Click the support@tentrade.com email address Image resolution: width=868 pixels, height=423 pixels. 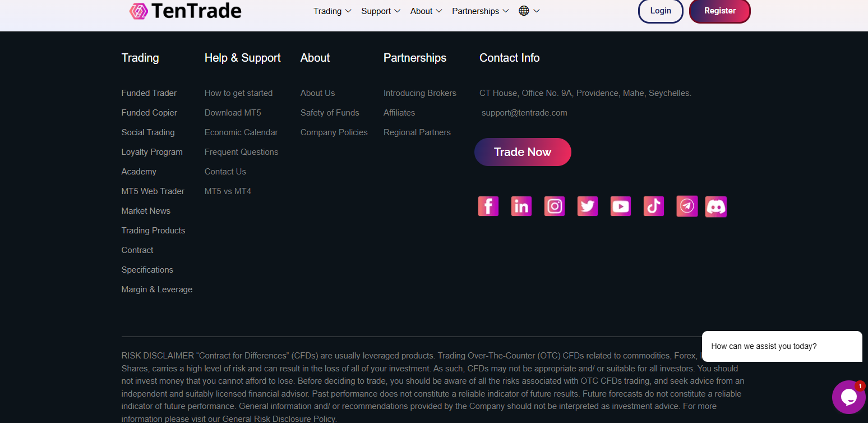click(524, 113)
